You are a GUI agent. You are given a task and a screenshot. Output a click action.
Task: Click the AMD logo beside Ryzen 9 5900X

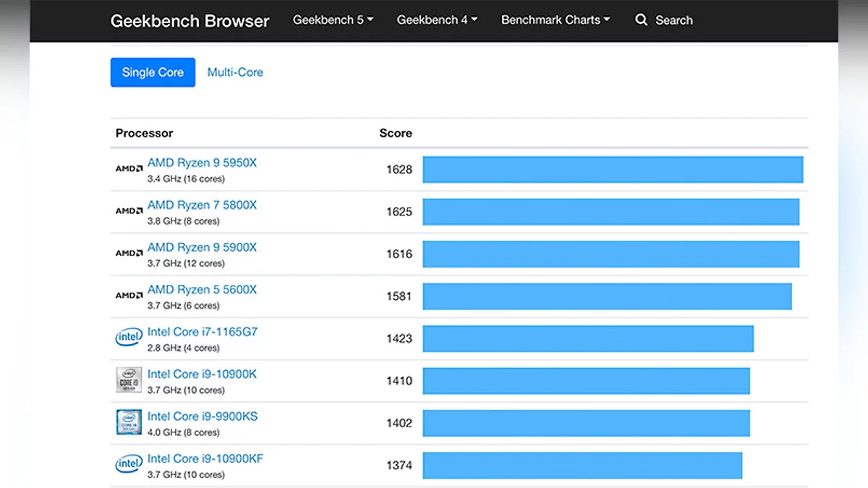[129, 254]
